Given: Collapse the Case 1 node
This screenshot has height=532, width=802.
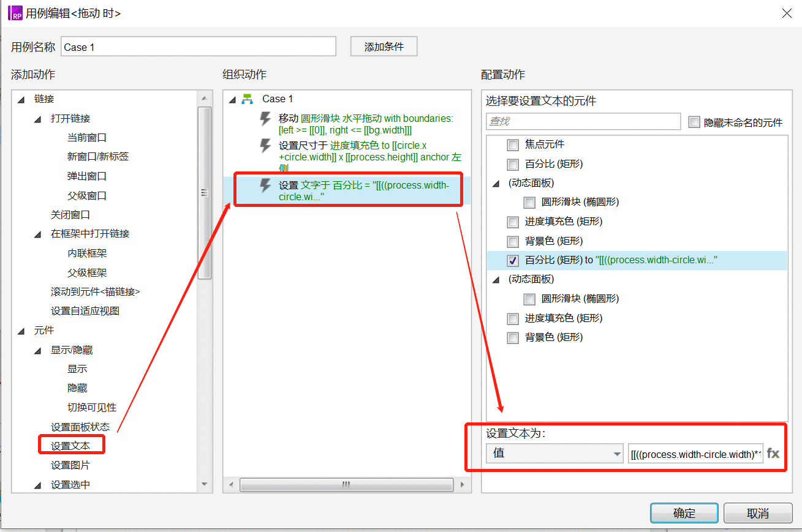Looking at the screenshot, I should pyautogui.click(x=232, y=99).
